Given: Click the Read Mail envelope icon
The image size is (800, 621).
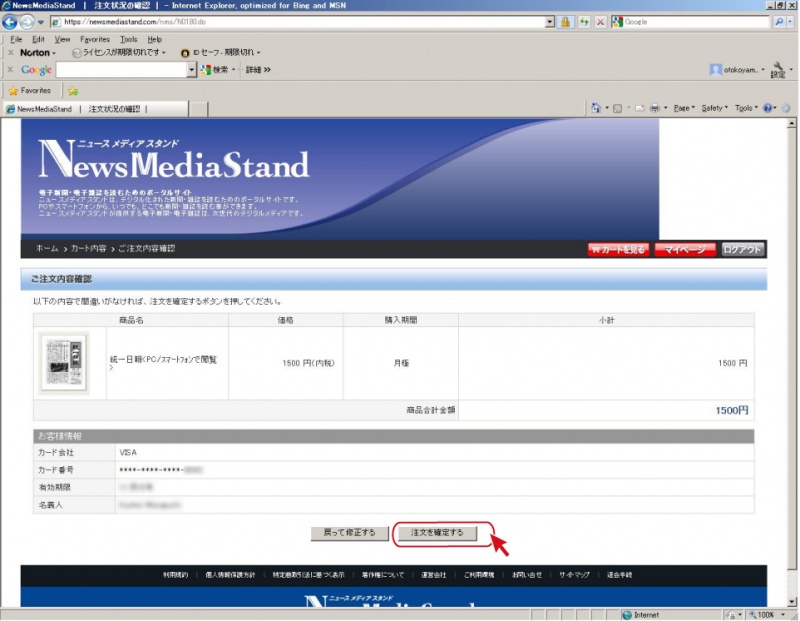Looking at the screenshot, I should (639, 108).
